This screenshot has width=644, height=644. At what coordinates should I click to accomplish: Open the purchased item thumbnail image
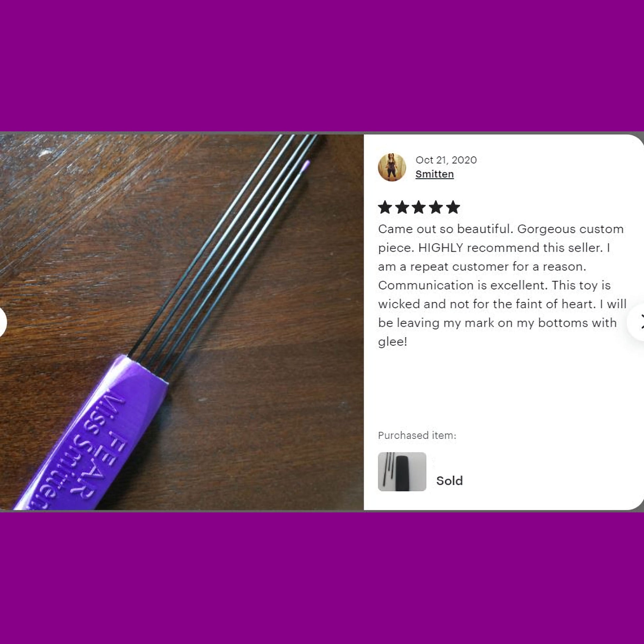click(x=402, y=471)
